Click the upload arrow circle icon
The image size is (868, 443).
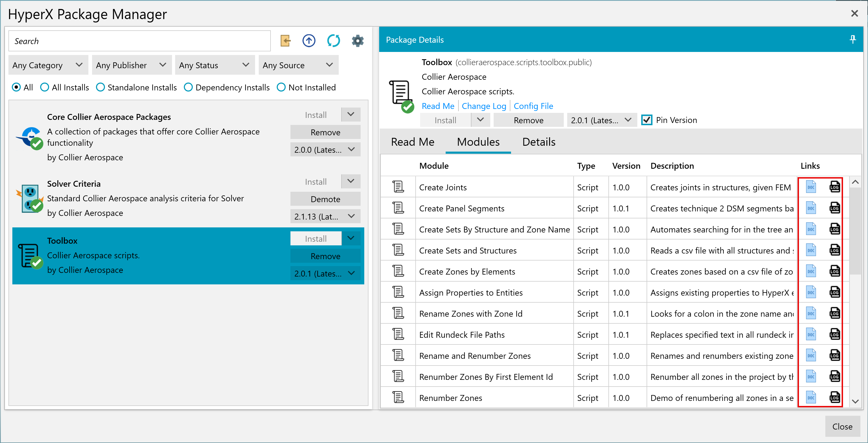(x=309, y=41)
